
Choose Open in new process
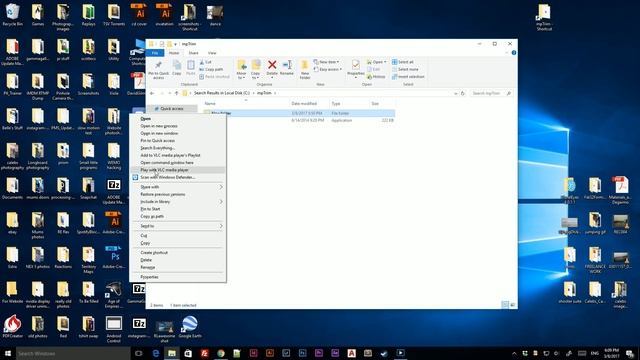point(178,126)
